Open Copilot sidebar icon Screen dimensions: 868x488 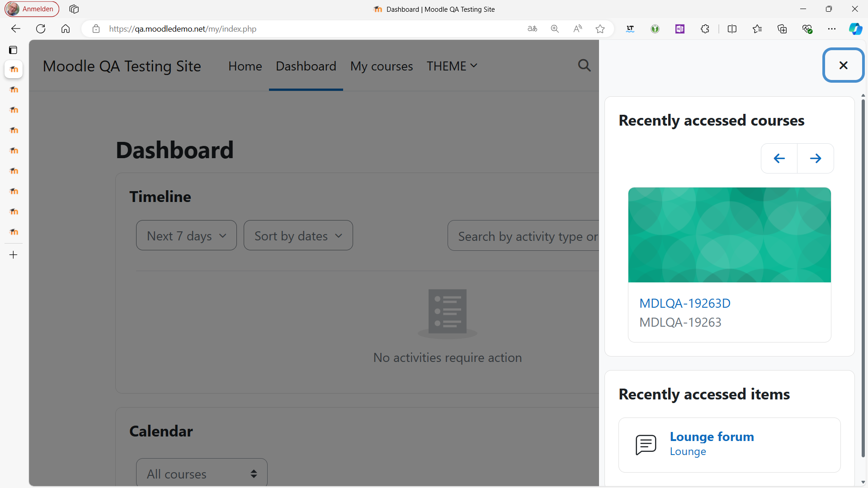[x=855, y=29]
